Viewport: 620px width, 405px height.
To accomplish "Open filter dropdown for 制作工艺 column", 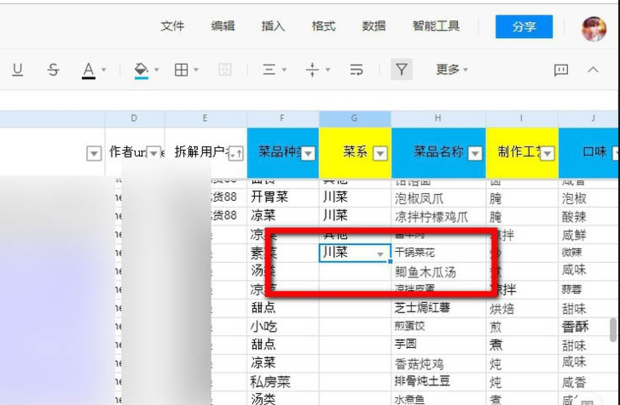I will point(547,153).
